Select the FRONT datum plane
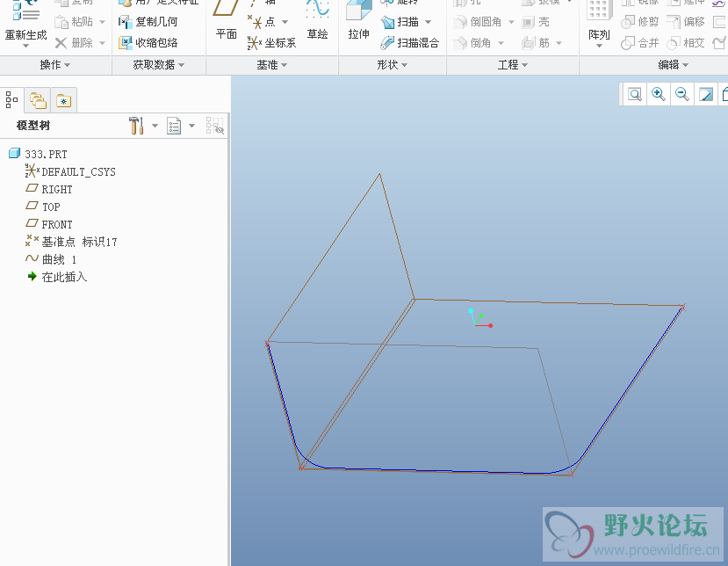This screenshot has height=566, width=728. point(49,224)
